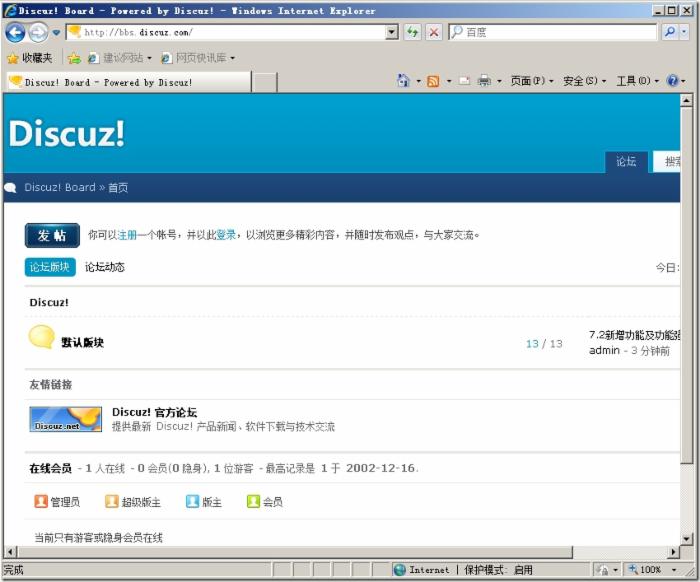
Task: Open the zoom level 100% dropdown
Action: click(674, 570)
